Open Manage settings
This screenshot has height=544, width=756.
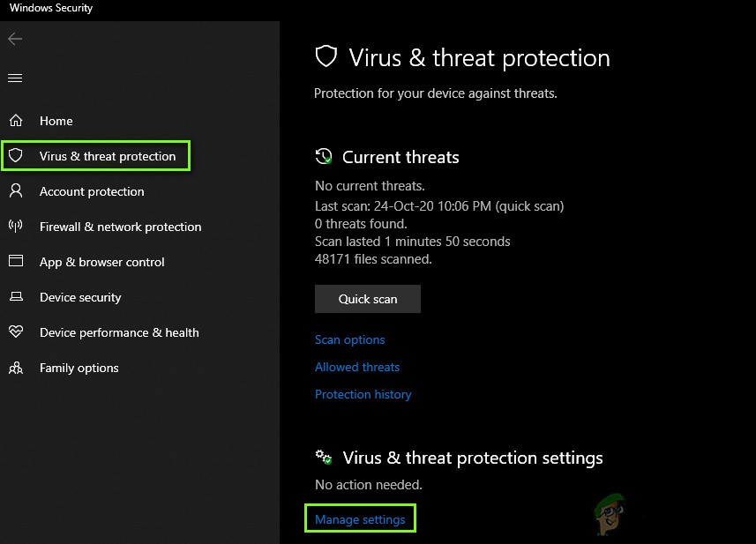360,518
